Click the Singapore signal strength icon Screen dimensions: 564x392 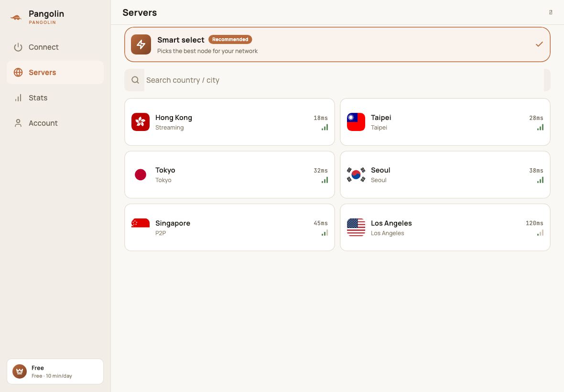click(x=325, y=233)
